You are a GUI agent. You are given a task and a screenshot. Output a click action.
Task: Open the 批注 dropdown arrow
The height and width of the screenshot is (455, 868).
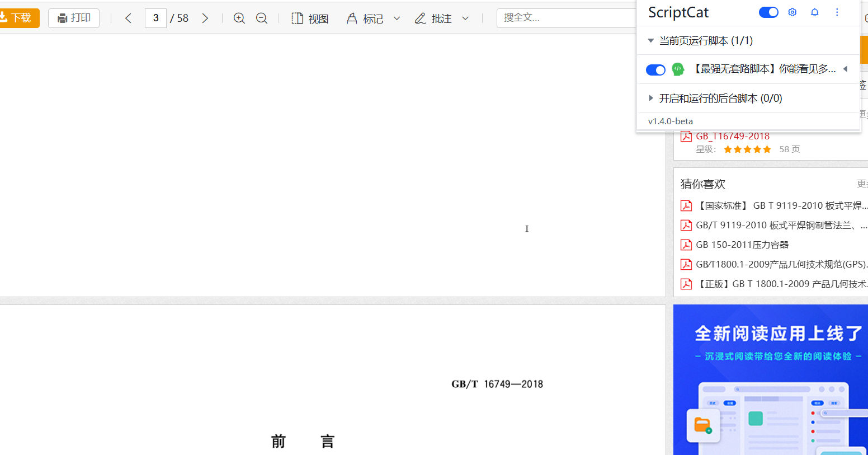(x=465, y=18)
